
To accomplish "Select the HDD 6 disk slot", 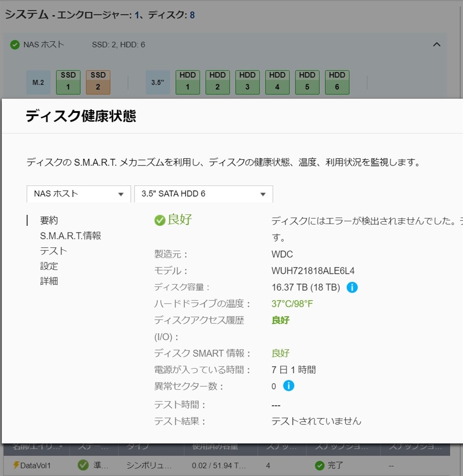I will 337,82.
